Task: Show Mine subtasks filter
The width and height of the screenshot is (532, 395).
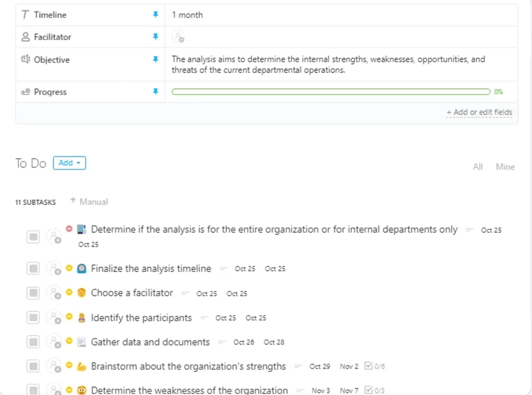Action: (x=505, y=167)
